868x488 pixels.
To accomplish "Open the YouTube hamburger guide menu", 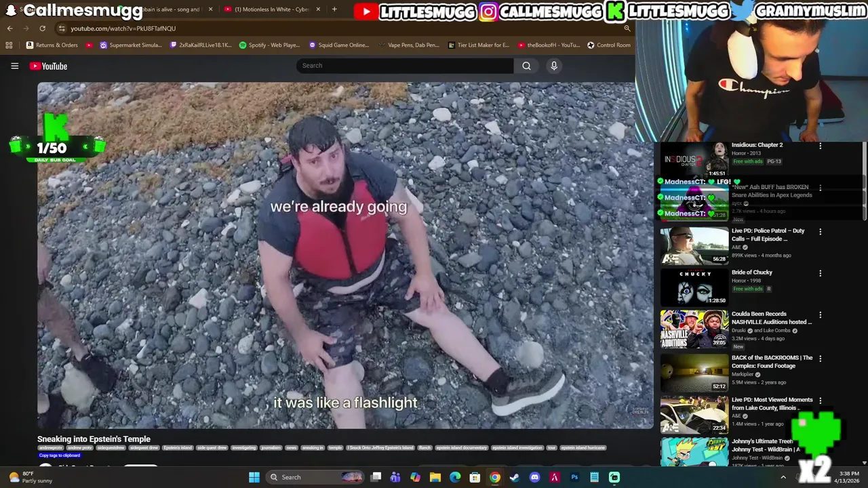I will click(14, 66).
